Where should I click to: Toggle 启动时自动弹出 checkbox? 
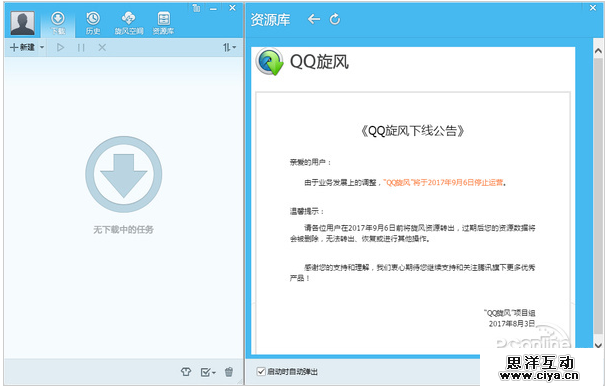coord(261,371)
